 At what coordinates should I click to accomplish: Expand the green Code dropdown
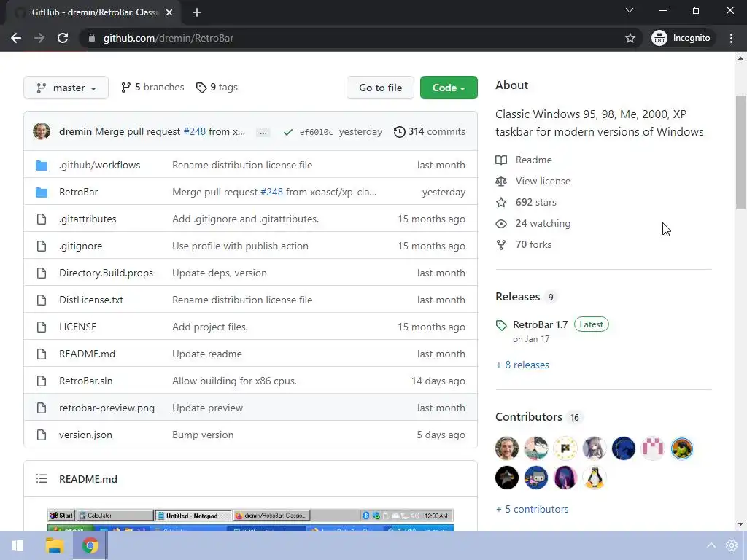tap(449, 87)
